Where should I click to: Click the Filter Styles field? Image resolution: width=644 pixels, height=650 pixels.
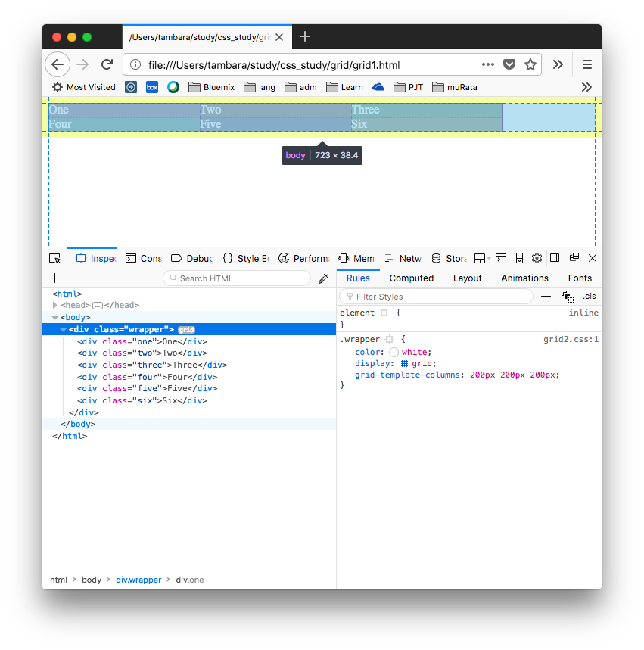coord(436,297)
